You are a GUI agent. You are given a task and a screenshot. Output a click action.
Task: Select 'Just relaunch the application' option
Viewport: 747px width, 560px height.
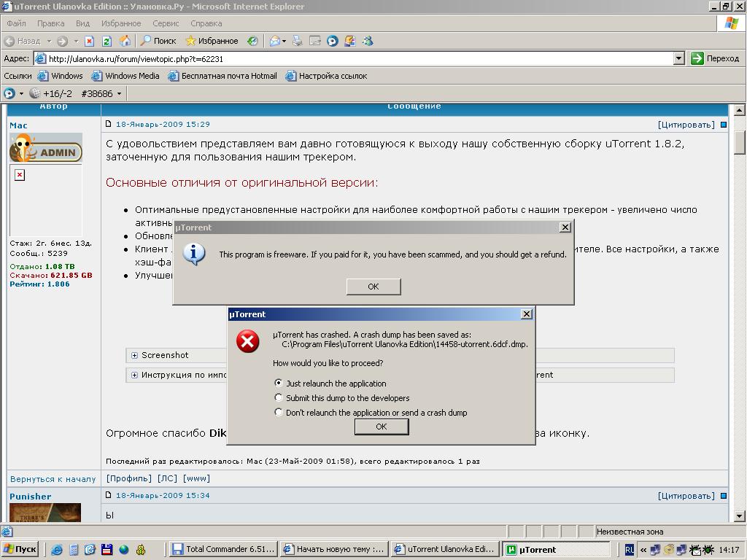[x=279, y=383]
